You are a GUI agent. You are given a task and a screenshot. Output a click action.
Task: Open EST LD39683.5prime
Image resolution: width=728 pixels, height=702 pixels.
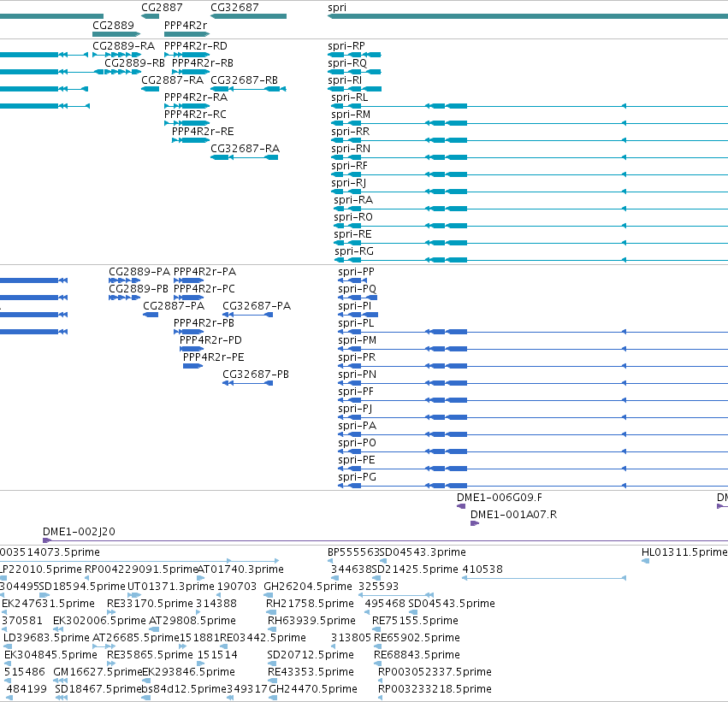click(x=46, y=639)
